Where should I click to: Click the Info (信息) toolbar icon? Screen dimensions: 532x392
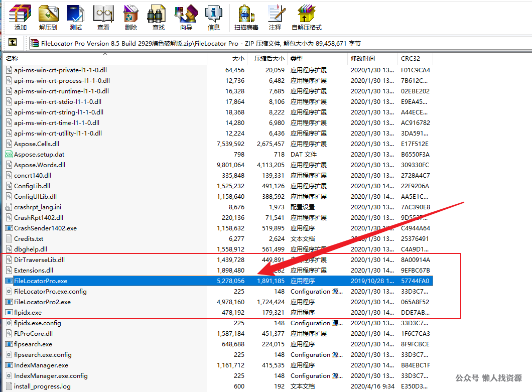coord(214,17)
